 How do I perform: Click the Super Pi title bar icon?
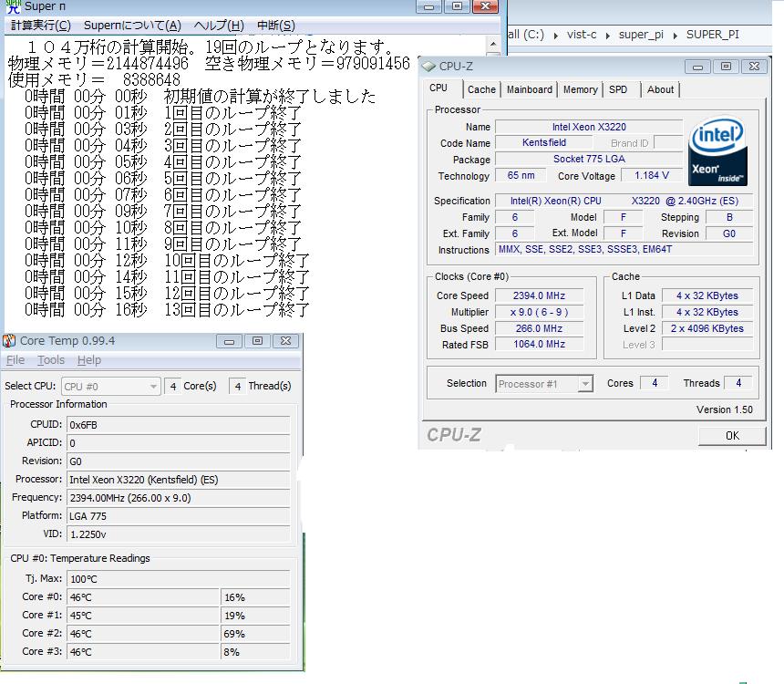coord(13,6)
